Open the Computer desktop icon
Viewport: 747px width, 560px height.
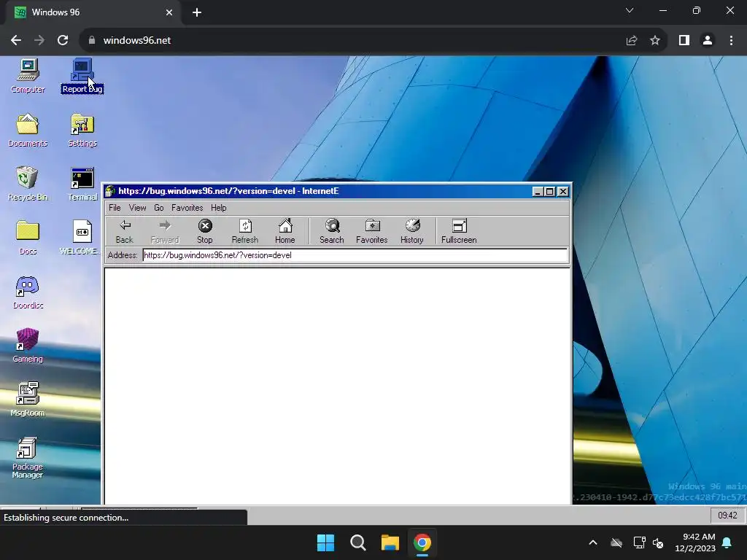(28, 75)
